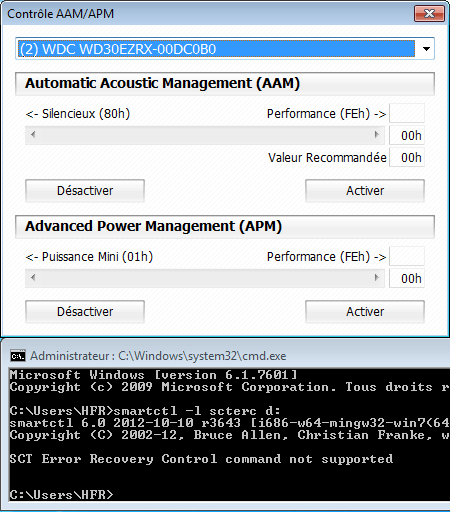Click the APM Désactiver button

pyautogui.click(x=85, y=312)
